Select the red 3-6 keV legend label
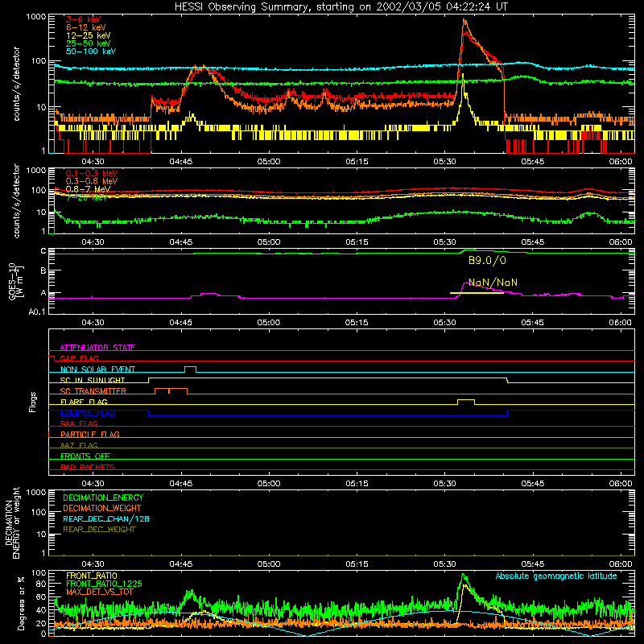 click(x=83, y=19)
